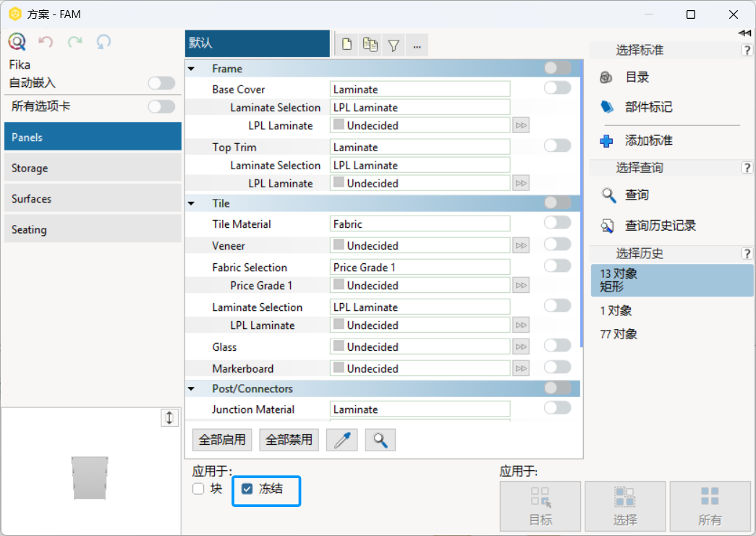Collapse the Post/Connectors section
Screen dimensions: 756x536
192,388
